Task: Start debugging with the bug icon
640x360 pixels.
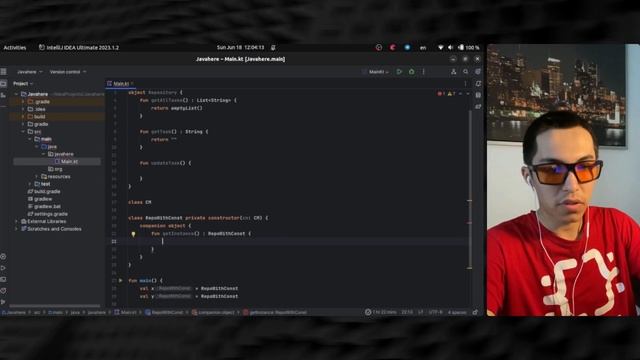Action: click(x=411, y=72)
